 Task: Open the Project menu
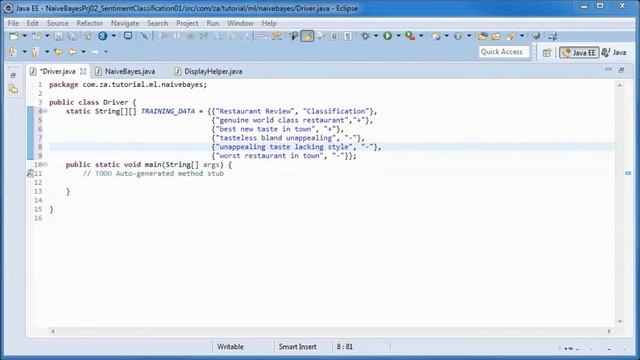pos(187,23)
